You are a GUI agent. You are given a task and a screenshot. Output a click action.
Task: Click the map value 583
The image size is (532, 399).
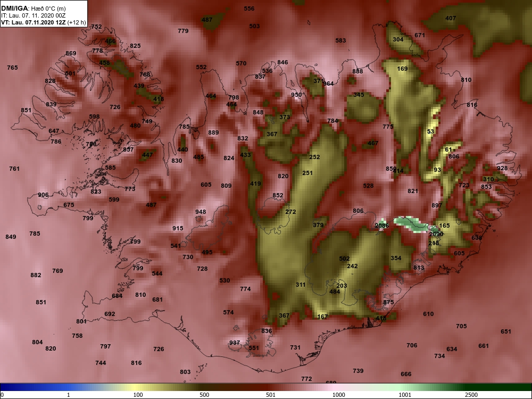tap(340, 40)
